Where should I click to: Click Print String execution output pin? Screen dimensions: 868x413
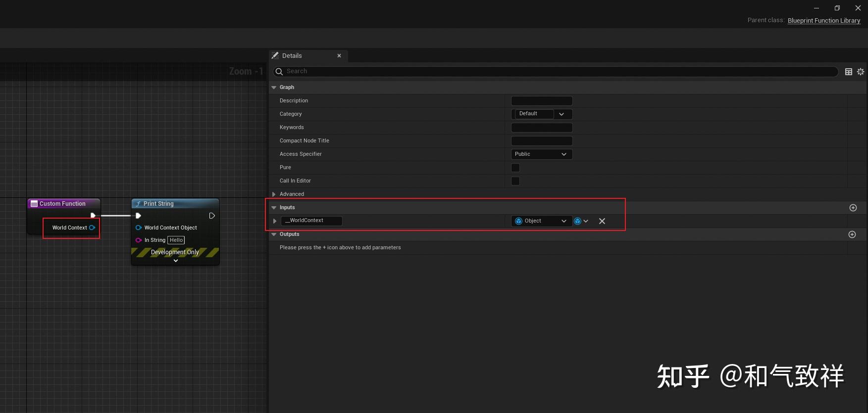[x=212, y=216]
